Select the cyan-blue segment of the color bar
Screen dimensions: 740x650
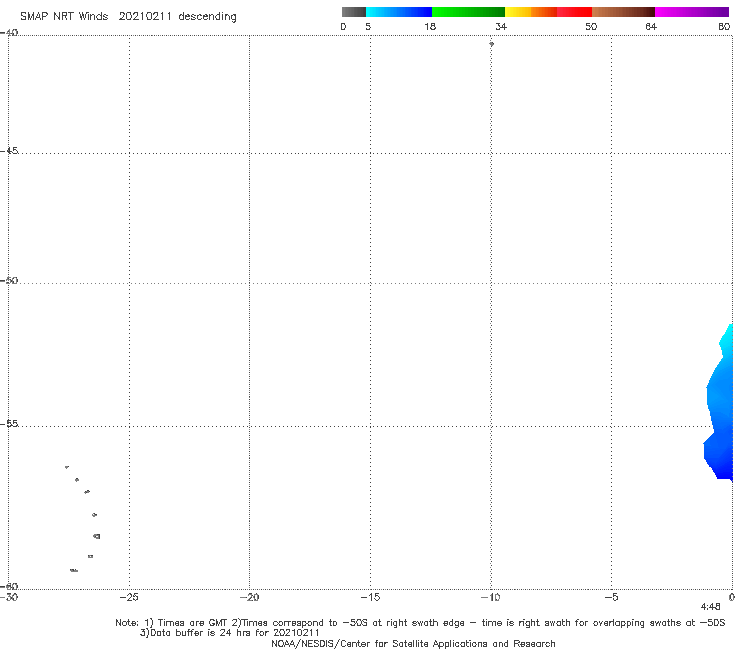399,12
